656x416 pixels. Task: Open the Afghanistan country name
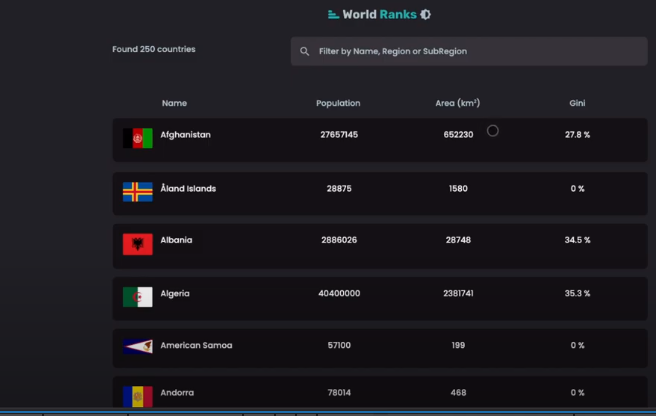click(x=185, y=135)
